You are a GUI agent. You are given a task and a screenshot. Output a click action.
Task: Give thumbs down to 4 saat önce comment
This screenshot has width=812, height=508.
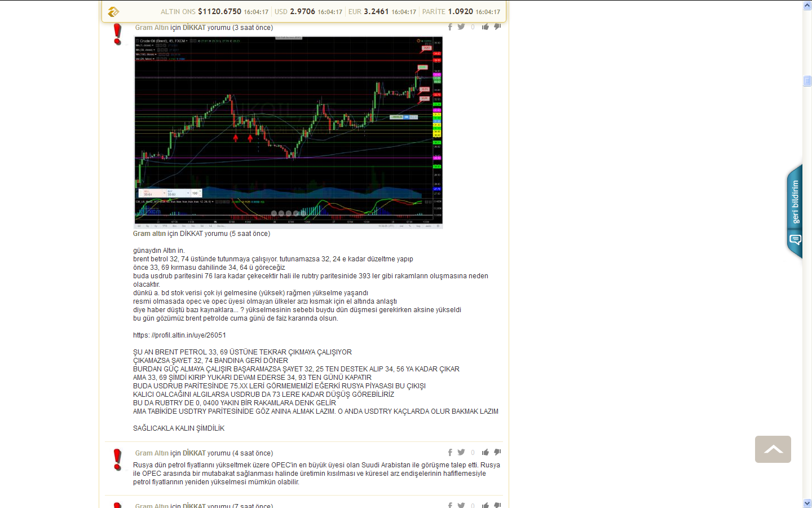[x=497, y=452]
